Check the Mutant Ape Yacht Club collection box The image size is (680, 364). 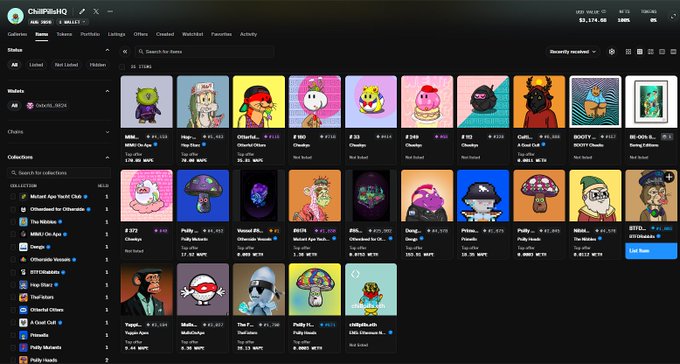pos(13,197)
